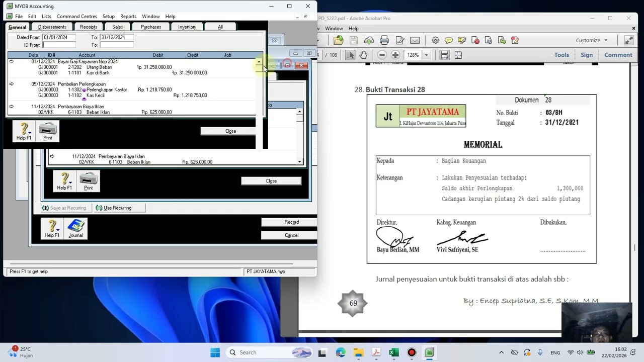Image resolution: width=644 pixels, height=362 pixels.
Task: Click Acrobat extract page icon with green arrow
Action: click(502, 40)
